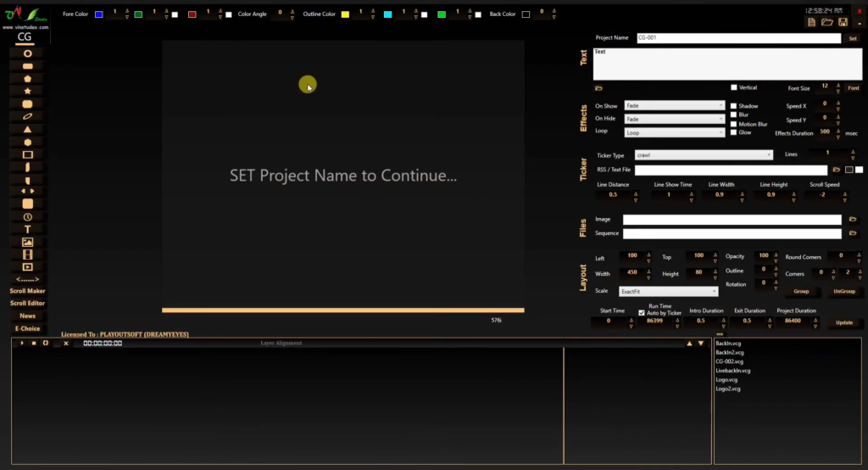Open the On Show effect dropdown
This screenshot has height=470, width=868.
[x=674, y=106]
